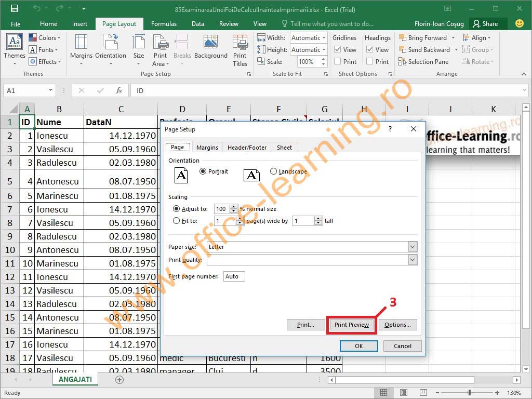Open the Paper size Letter dropdown
The height and width of the screenshot is (399, 532).
pos(413,247)
